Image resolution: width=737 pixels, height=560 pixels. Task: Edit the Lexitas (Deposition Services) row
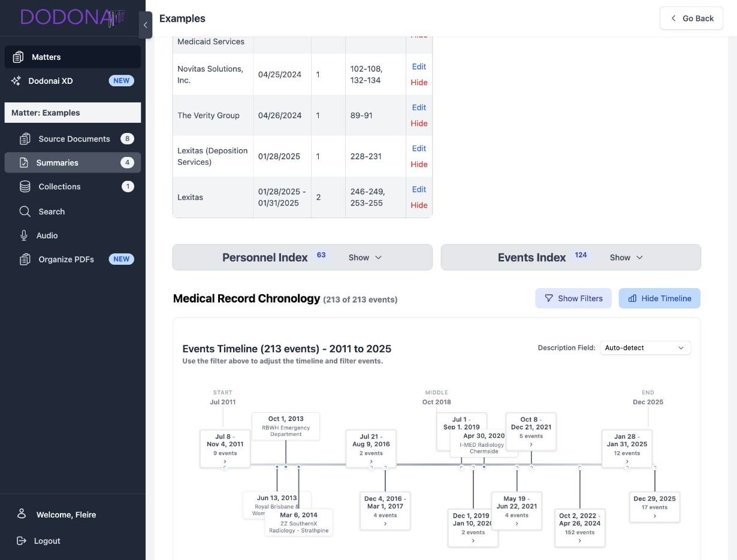coord(419,149)
